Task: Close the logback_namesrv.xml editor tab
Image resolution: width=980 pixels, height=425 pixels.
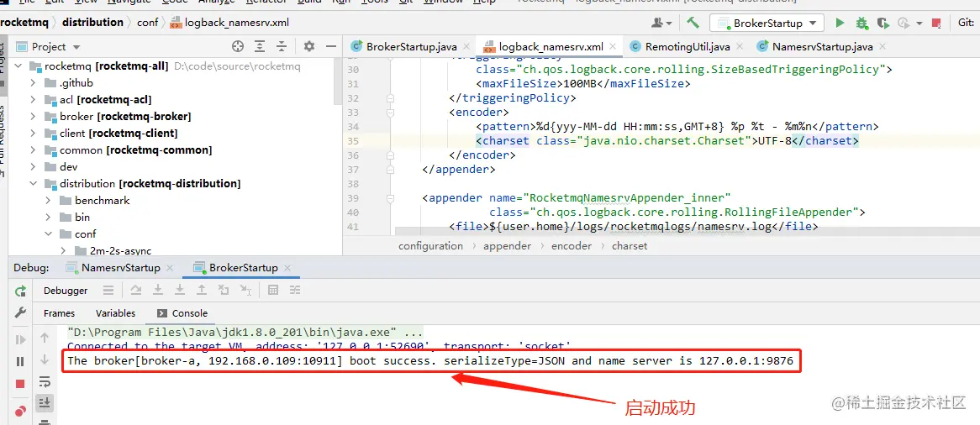Action: click(613, 46)
